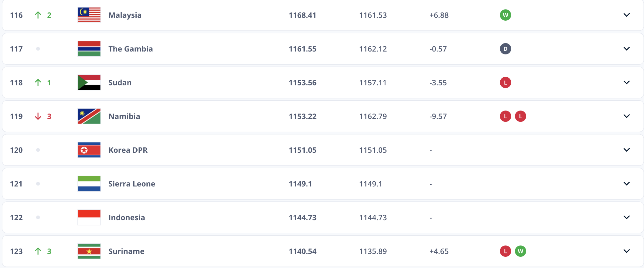Click the Korea DPR flag icon

click(89, 150)
